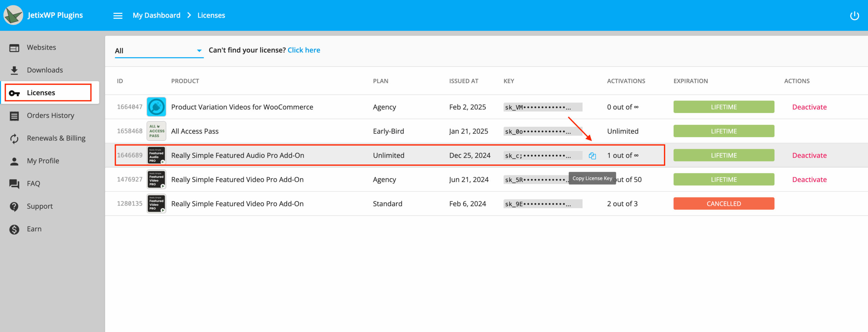This screenshot has height=332, width=868.
Task: Click the My Dashboard breadcrumb
Action: pyautogui.click(x=156, y=15)
